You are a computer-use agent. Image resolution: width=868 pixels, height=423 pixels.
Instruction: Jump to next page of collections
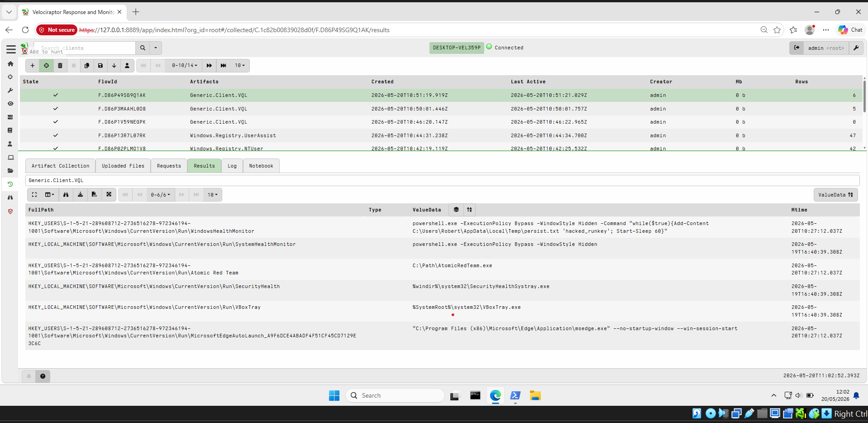pyautogui.click(x=209, y=66)
